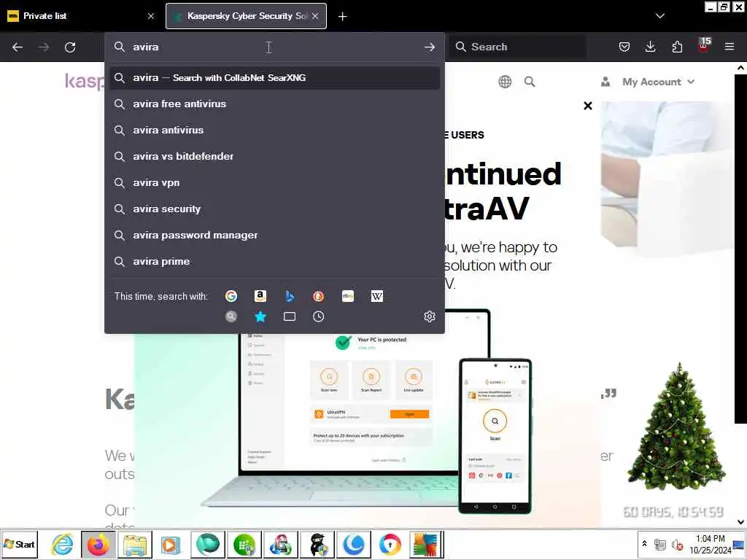Go back to the previous page
Image resolution: width=747 pixels, height=560 pixels.
click(x=18, y=47)
